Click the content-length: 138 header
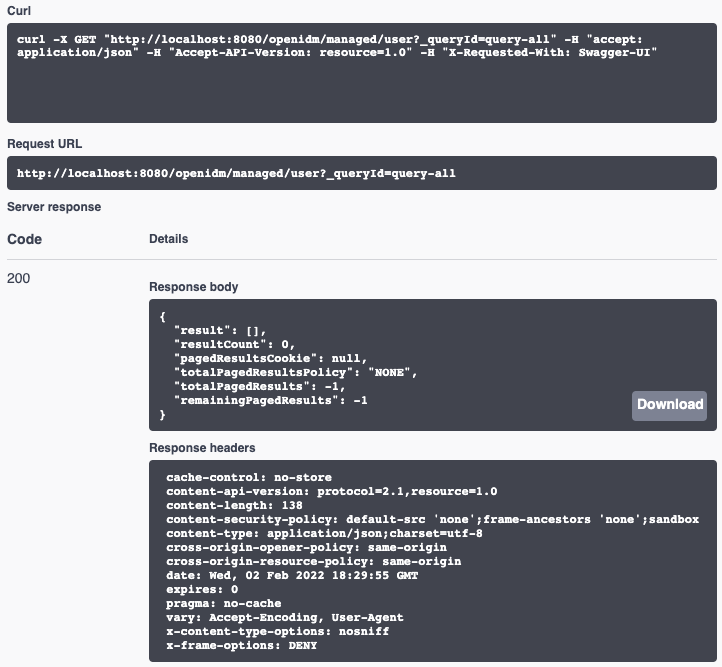The image size is (722, 667). click(234, 505)
